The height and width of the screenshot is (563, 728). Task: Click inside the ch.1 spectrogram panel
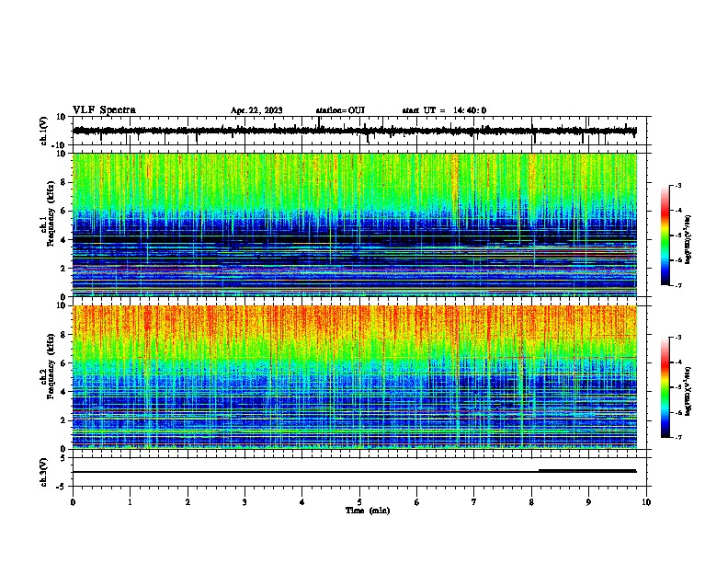point(355,224)
